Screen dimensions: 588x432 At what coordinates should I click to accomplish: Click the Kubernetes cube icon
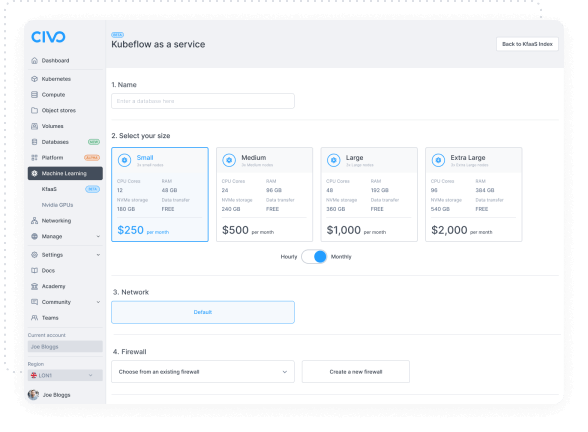[34, 79]
